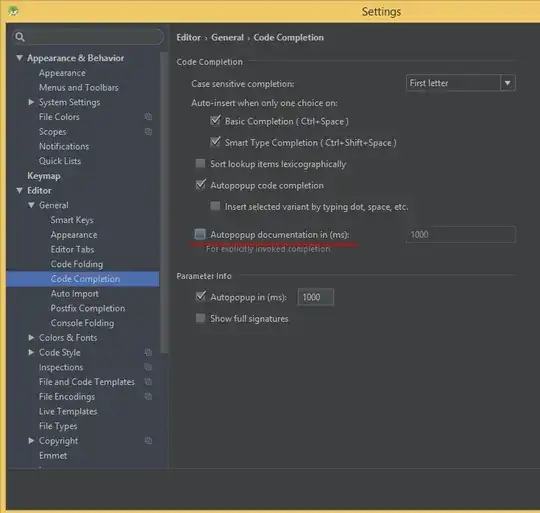Select File Types settings
The width and height of the screenshot is (540, 513).
(x=58, y=426)
